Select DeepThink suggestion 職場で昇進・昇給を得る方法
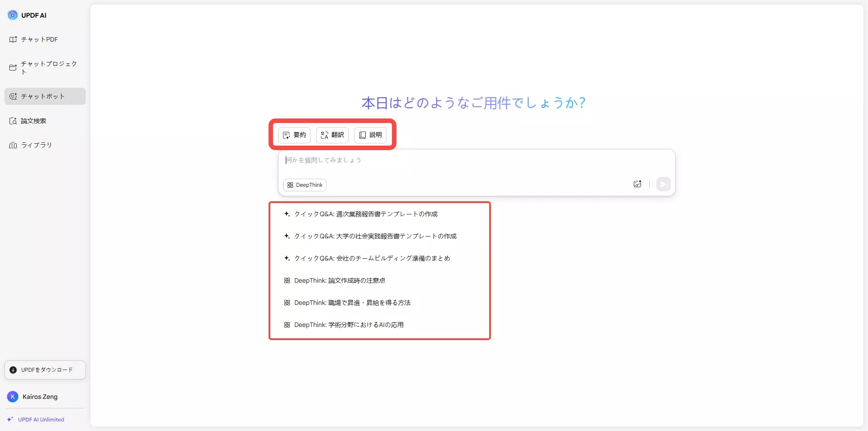This screenshot has height=431, width=868. [x=347, y=303]
